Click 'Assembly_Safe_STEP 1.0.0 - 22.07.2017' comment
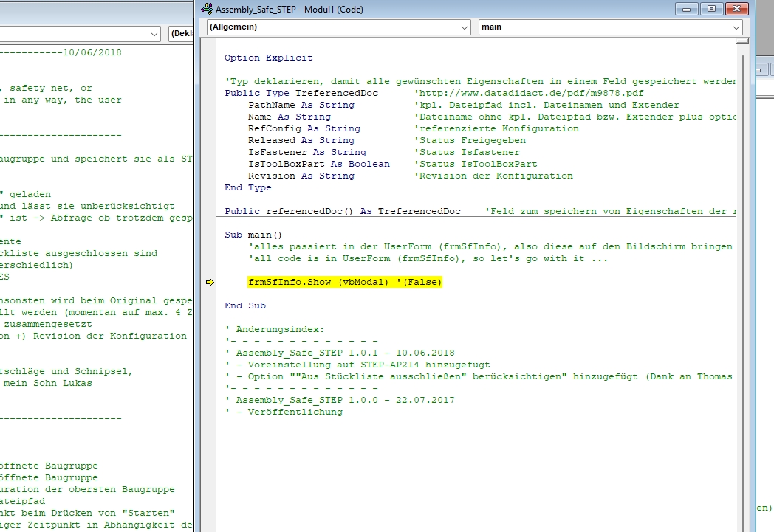 click(340, 401)
